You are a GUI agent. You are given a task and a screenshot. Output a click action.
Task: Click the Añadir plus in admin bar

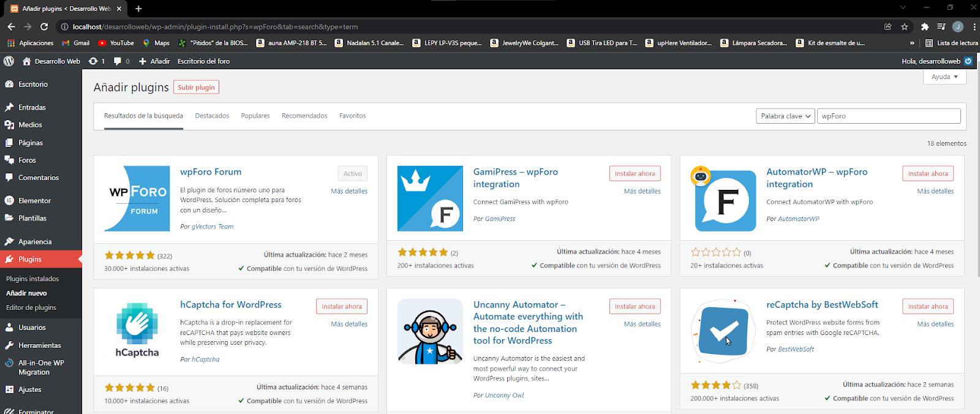(154, 61)
